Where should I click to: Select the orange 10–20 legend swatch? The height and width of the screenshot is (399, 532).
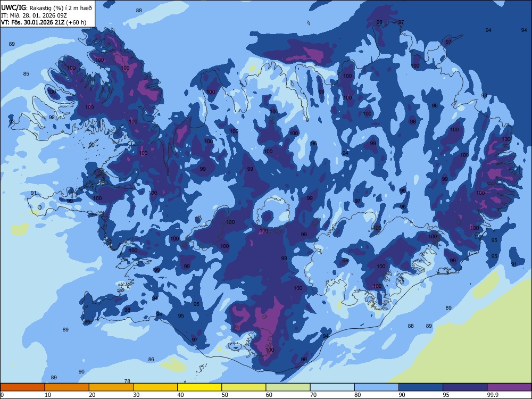click(x=67, y=387)
